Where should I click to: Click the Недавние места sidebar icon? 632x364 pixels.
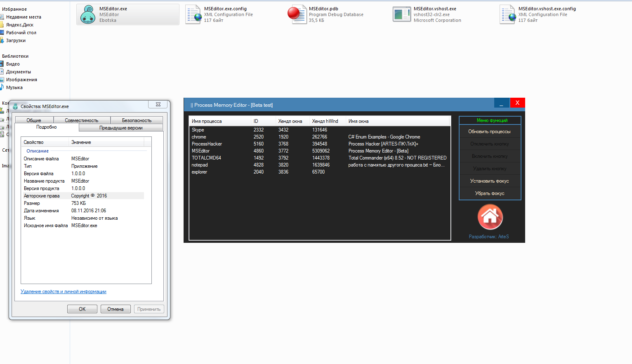[2, 17]
